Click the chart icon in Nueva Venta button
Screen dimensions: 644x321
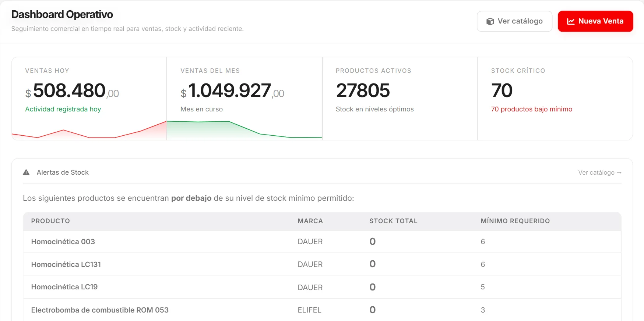[x=571, y=21]
